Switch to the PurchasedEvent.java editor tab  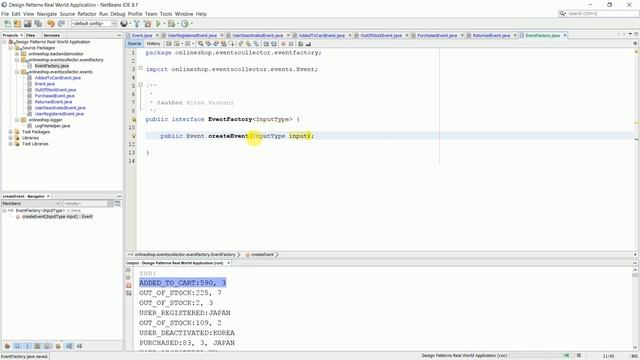click(x=437, y=36)
